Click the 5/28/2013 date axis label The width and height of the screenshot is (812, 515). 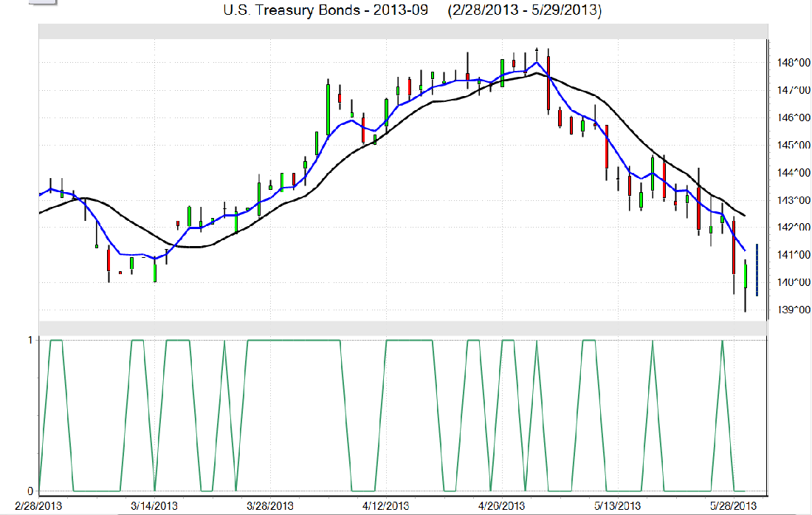click(734, 505)
